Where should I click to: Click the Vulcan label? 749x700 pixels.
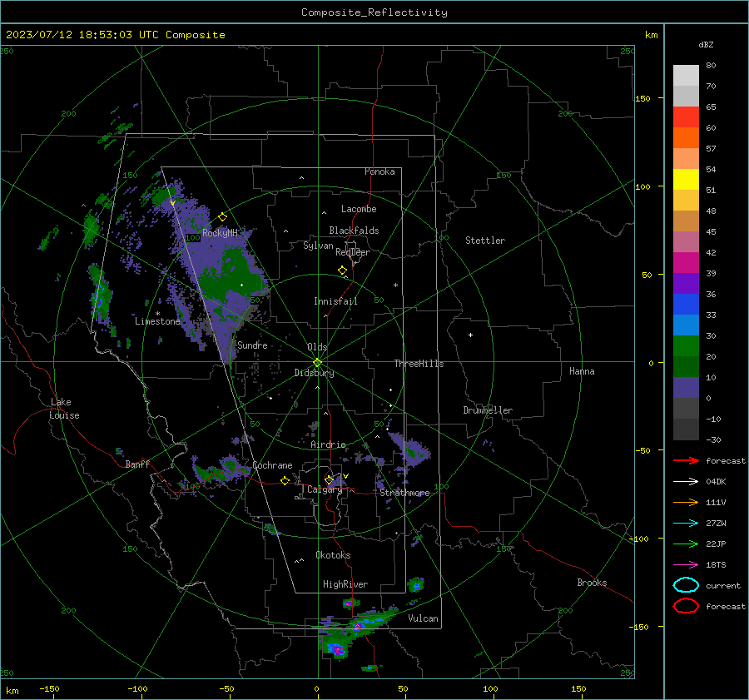point(423,618)
